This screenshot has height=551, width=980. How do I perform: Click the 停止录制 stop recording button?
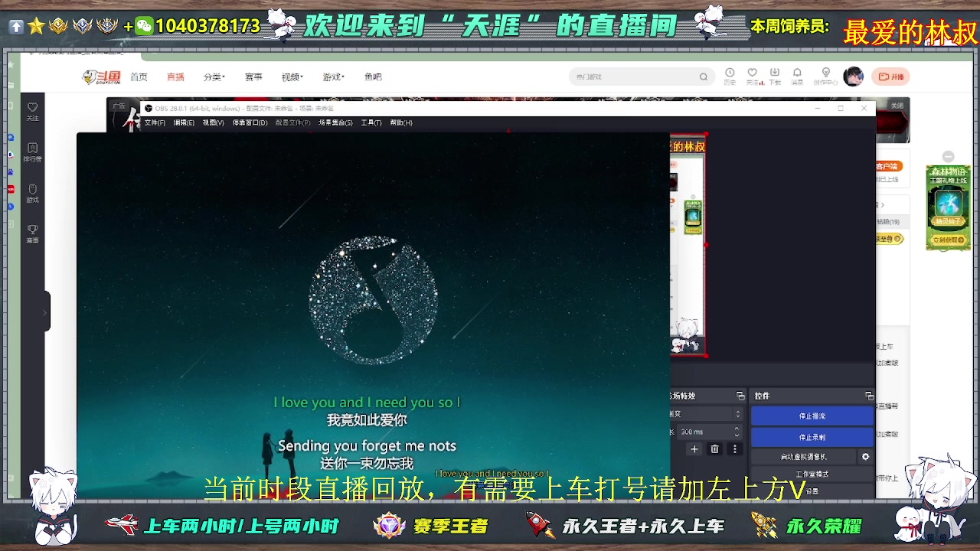coord(812,437)
